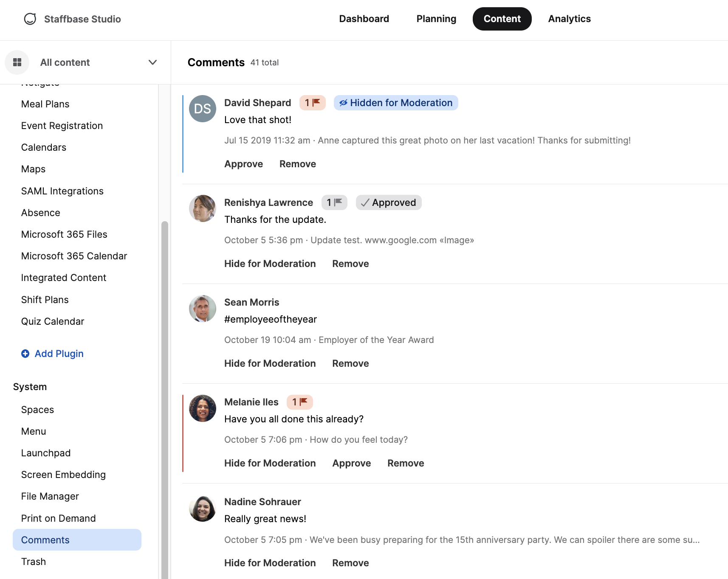Open Melanie Iles' profile photo
The width and height of the screenshot is (728, 579).
pyautogui.click(x=203, y=408)
